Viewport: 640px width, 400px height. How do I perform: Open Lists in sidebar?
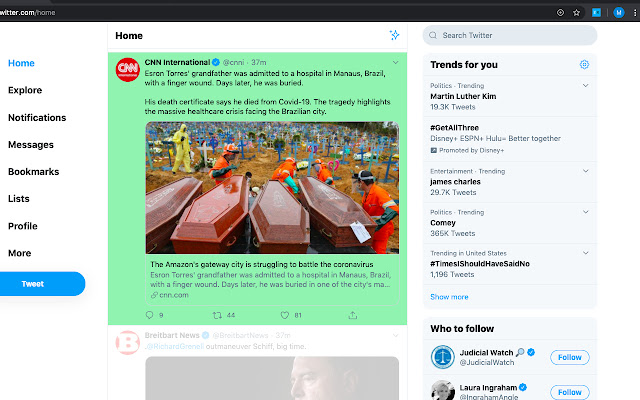click(19, 199)
